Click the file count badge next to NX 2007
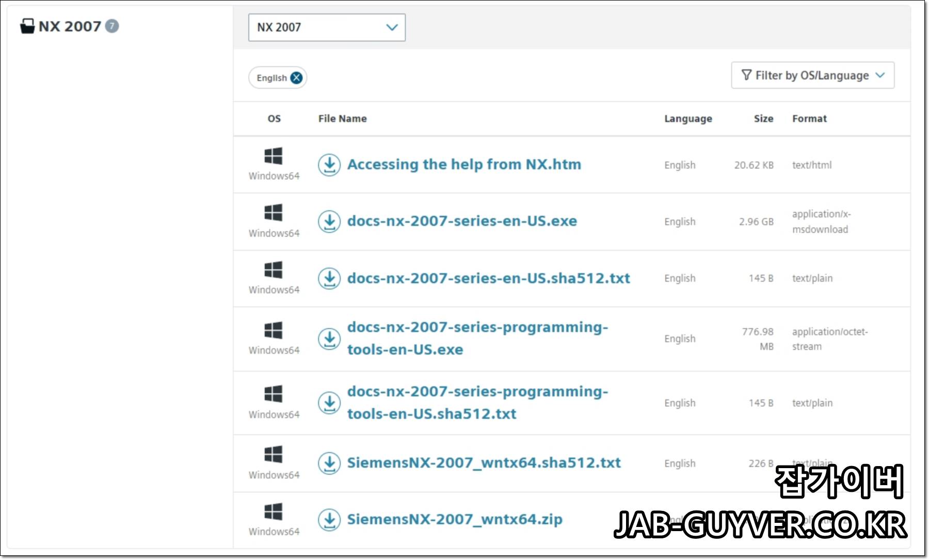 [112, 26]
